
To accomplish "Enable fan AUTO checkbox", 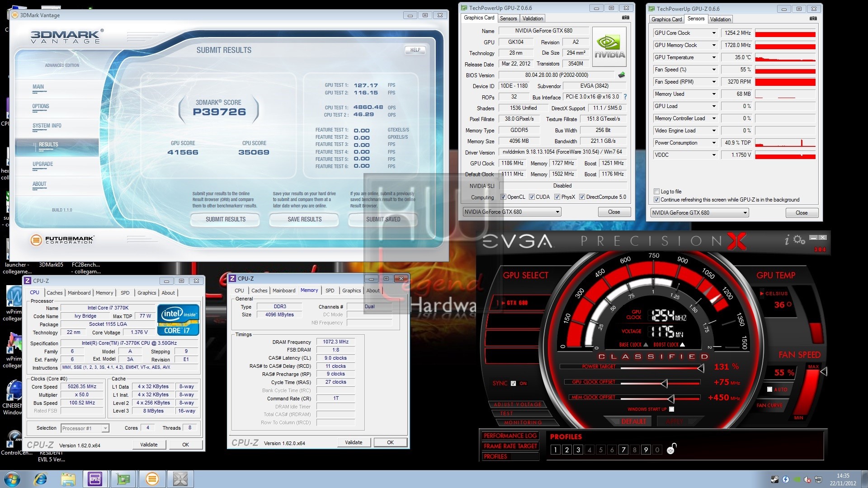I will coord(769,389).
